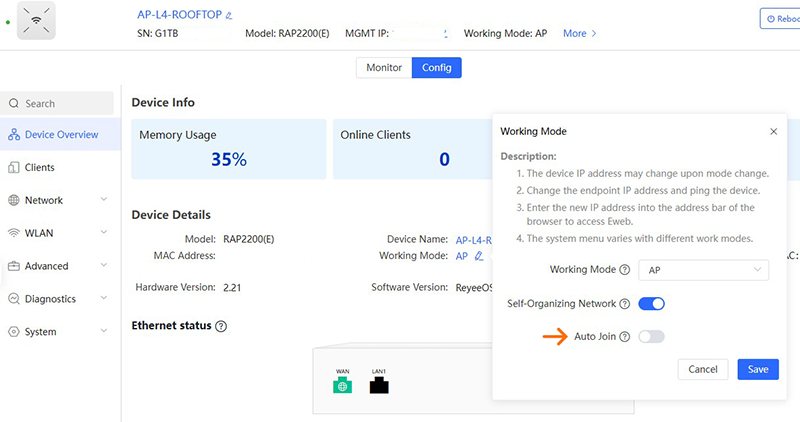
Task: Click the LAN1 port icon
Action: [378, 386]
